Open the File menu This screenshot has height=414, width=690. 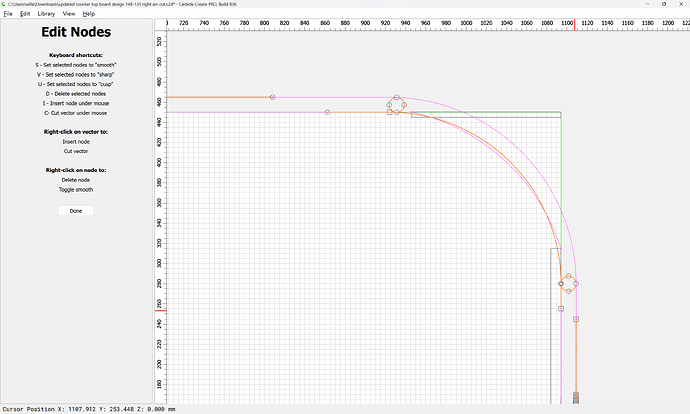(x=8, y=14)
